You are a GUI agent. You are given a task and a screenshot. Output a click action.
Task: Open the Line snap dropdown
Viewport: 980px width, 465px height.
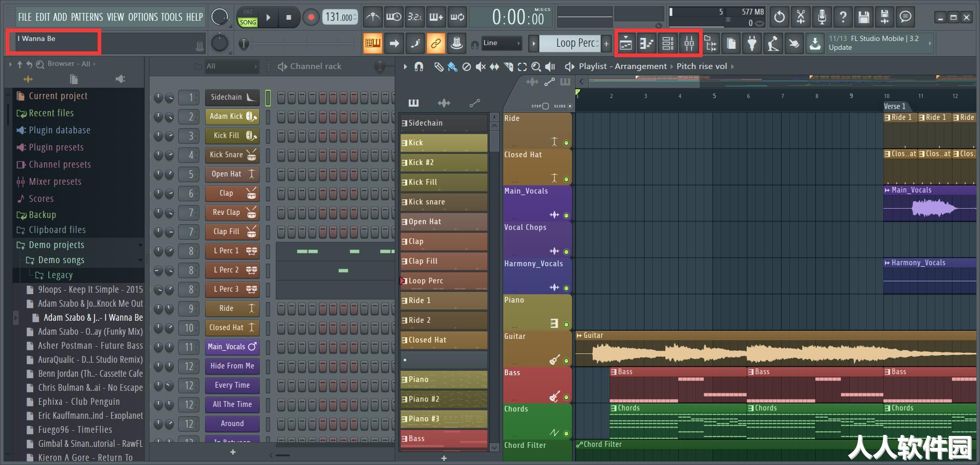(501, 44)
